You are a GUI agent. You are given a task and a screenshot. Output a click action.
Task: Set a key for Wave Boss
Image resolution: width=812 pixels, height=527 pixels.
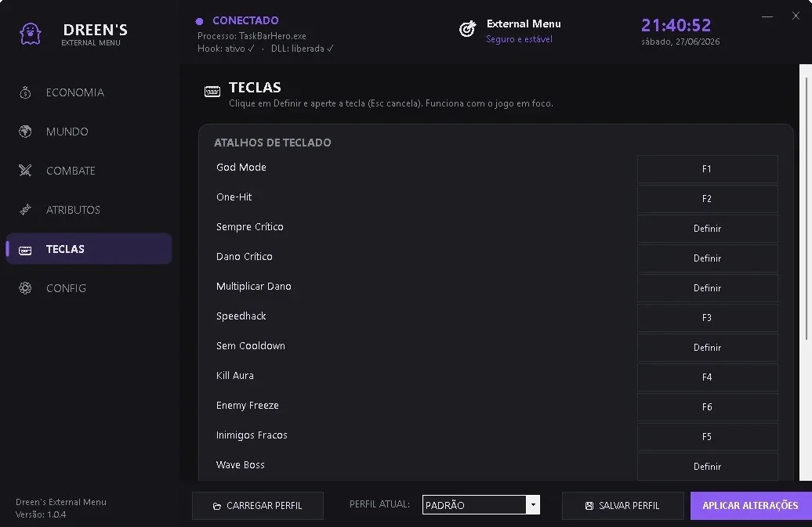[708, 467]
